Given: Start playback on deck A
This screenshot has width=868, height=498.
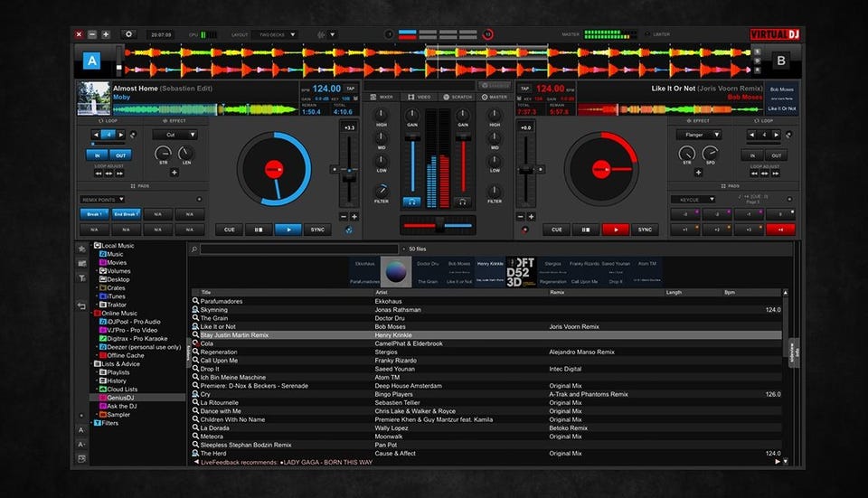Looking at the screenshot, I should point(288,230).
